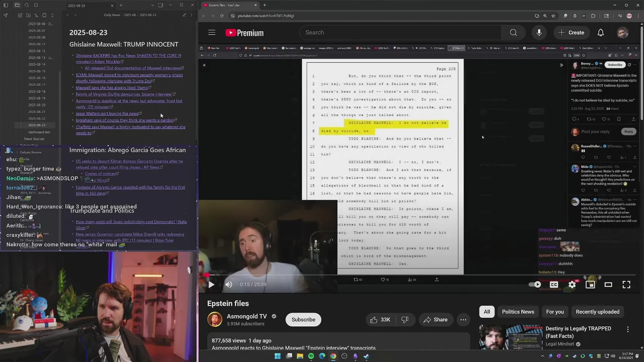Image resolution: width=644 pixels, height=362 pixels.
Task: Select 'Recently uploaded' filter chip
Action: coord(597,312)
